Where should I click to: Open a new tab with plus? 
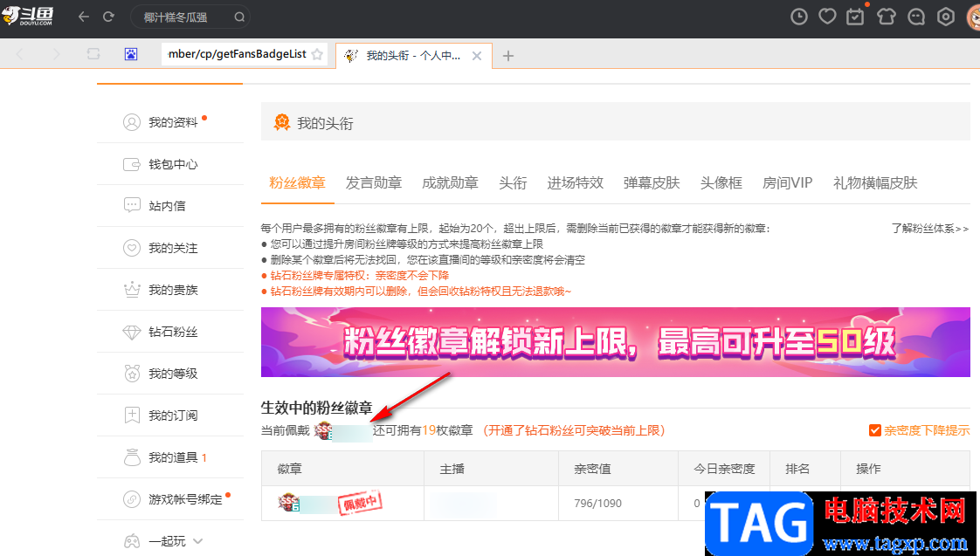tap(508, 56)
